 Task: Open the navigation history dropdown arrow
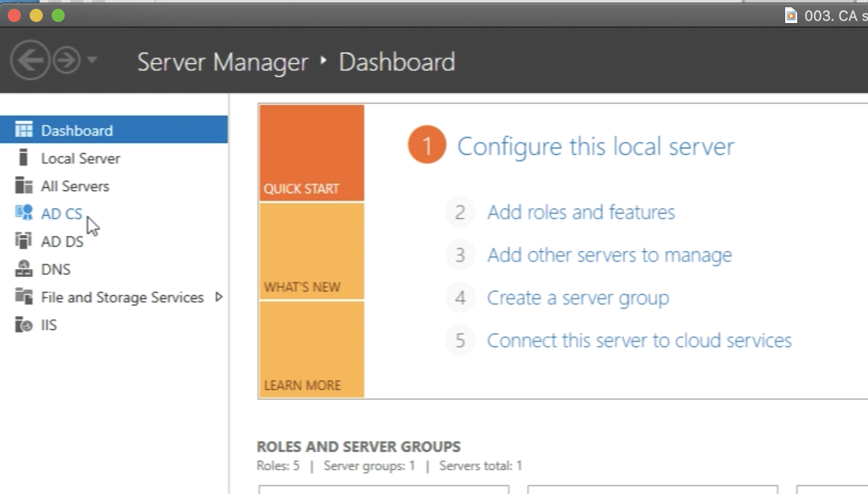(92, 60)
